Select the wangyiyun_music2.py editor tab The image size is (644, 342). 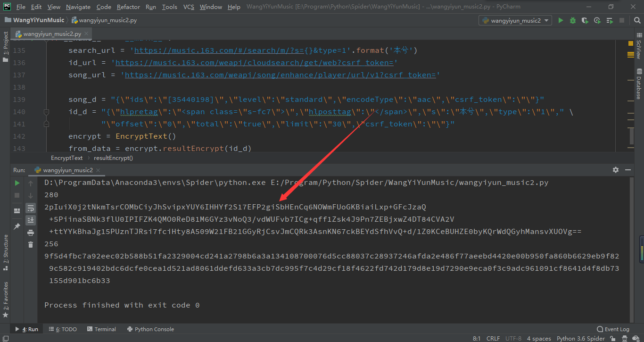tap(51, 34)
